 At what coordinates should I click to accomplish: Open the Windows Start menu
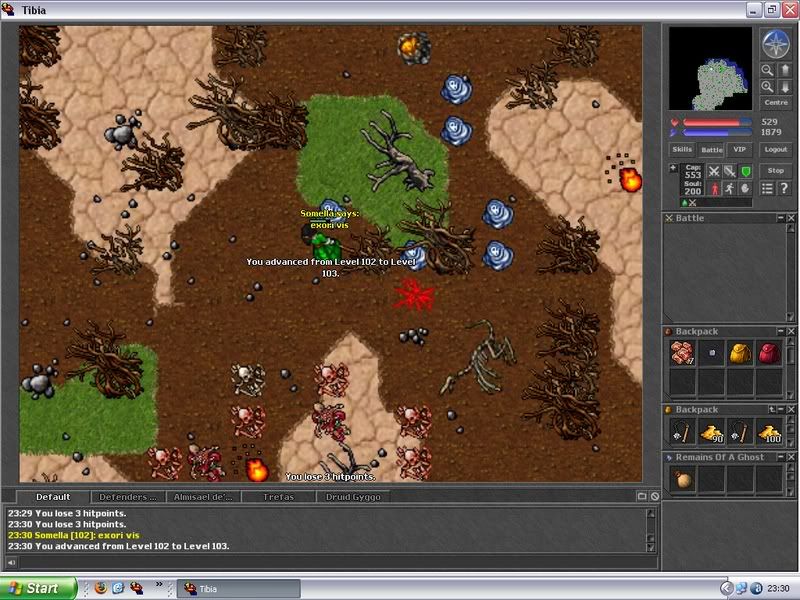tap(39, 588)
